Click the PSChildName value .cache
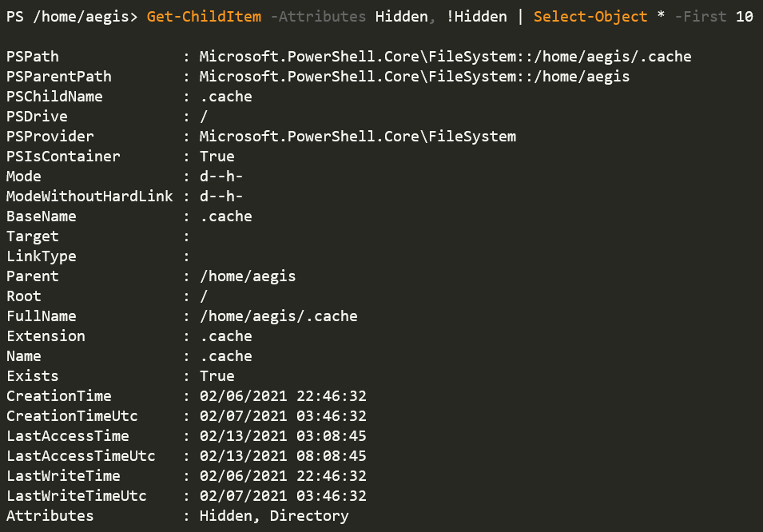Image resolution: width=763 pixels, height=532 pixels. point(226,97)
